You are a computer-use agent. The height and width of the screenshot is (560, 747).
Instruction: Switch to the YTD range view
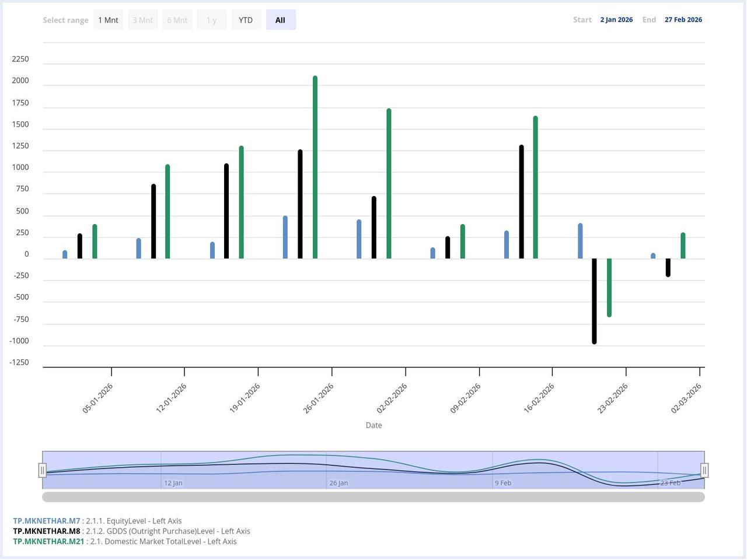(x=246, y=19)
